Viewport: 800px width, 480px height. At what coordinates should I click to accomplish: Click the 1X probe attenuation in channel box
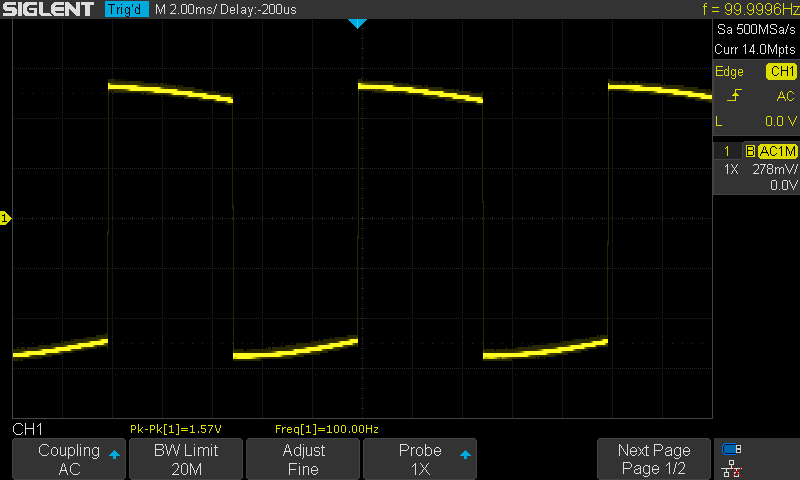(x=731, y=169)
